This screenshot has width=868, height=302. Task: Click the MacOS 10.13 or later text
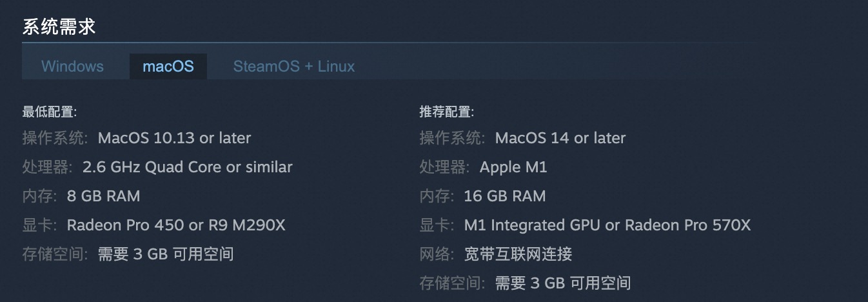174,138
